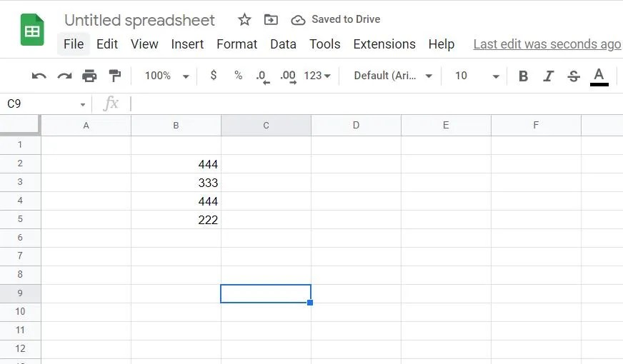
Task: Decrease decimal places
Action: pyautogui.click(x=263, y=76)
